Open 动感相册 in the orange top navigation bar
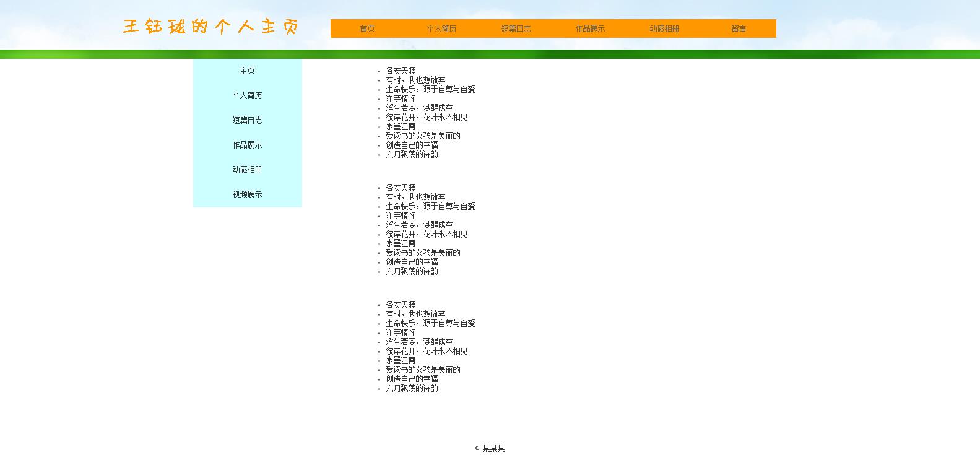Screen dimensions: 980x474 click(x=664, y=28)
